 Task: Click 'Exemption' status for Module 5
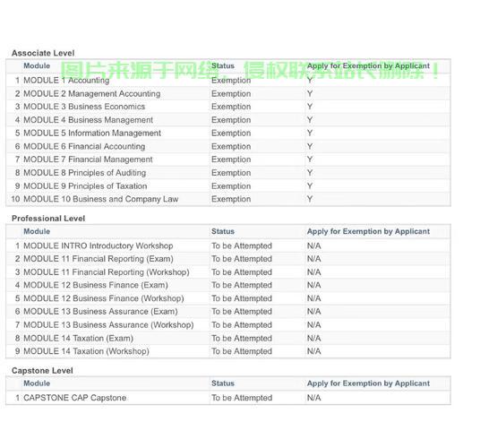231,134
